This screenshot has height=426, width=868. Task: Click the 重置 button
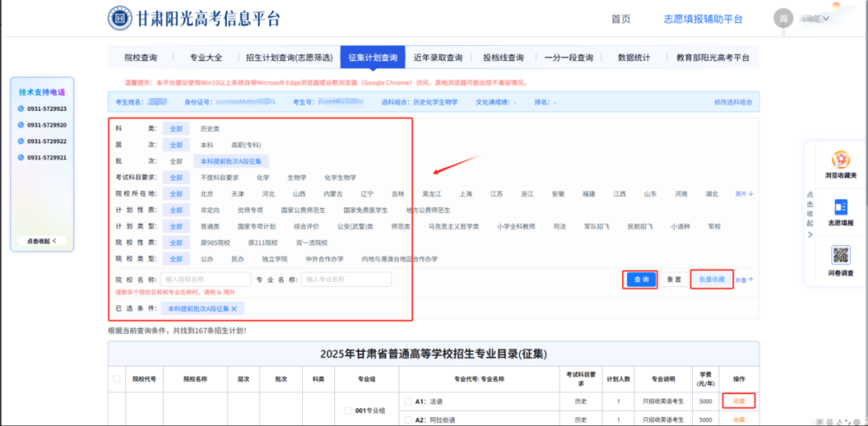coord(674,280)
